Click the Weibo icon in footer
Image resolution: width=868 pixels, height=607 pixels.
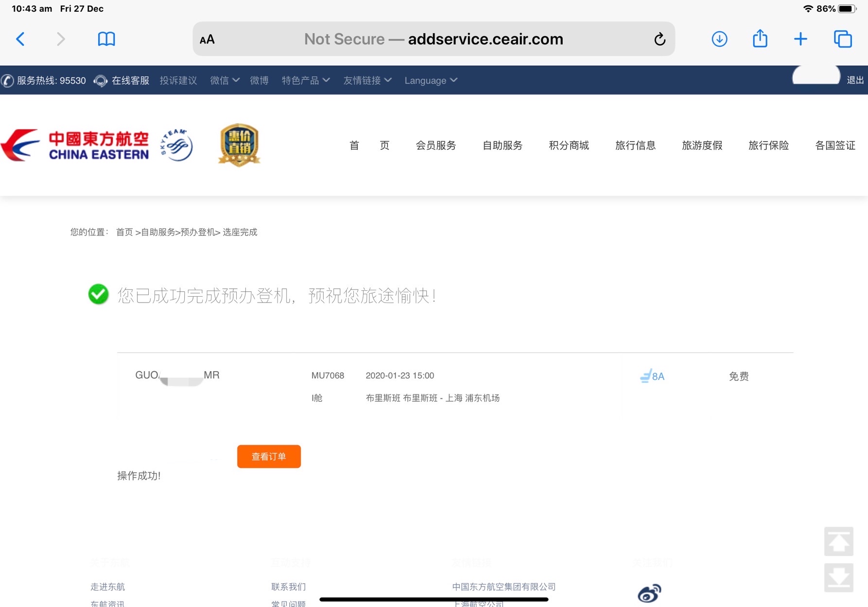[649, 593]
